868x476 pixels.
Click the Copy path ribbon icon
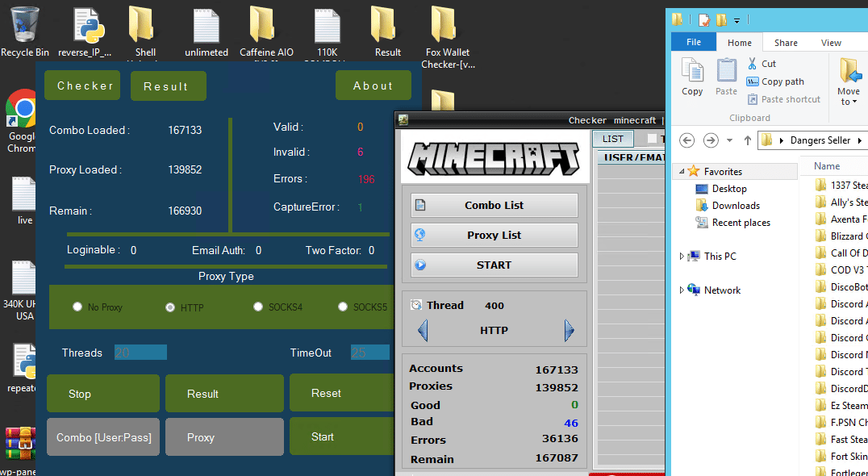point(752,81)
